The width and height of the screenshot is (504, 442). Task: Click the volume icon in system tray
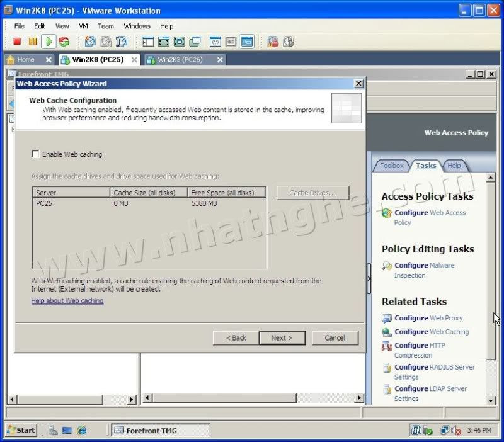(x=455, y=430)
